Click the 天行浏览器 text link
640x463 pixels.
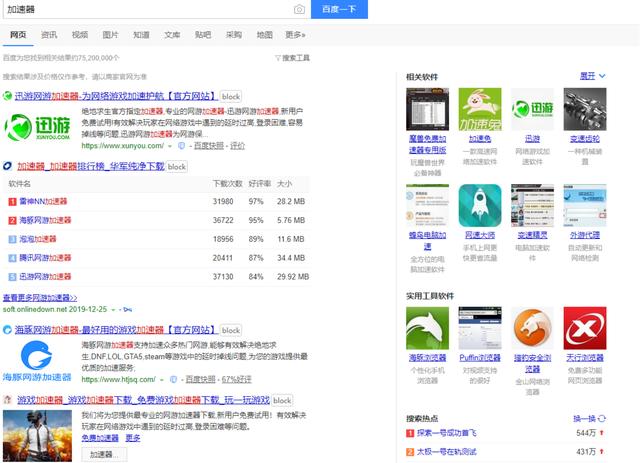click(x=585, y=358)
